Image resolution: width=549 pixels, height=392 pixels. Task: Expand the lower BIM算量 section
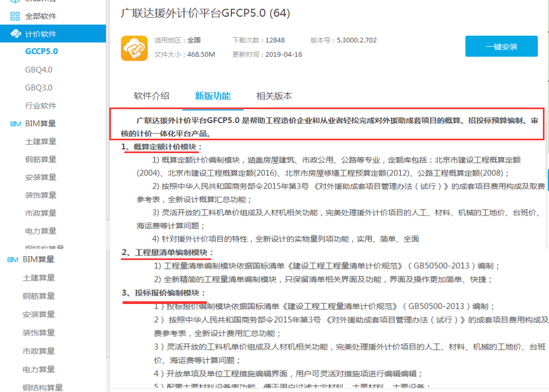(x=38, y=259)
